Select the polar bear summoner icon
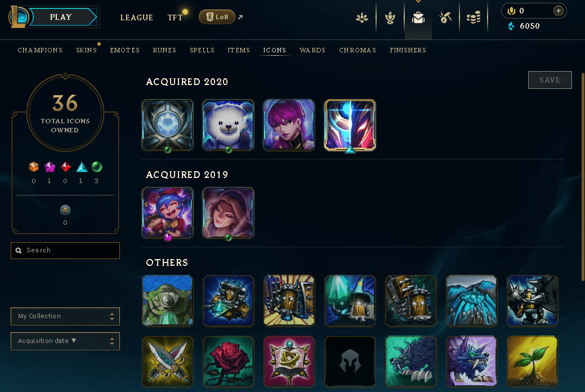The image size is (585, 392). (229, 126)
